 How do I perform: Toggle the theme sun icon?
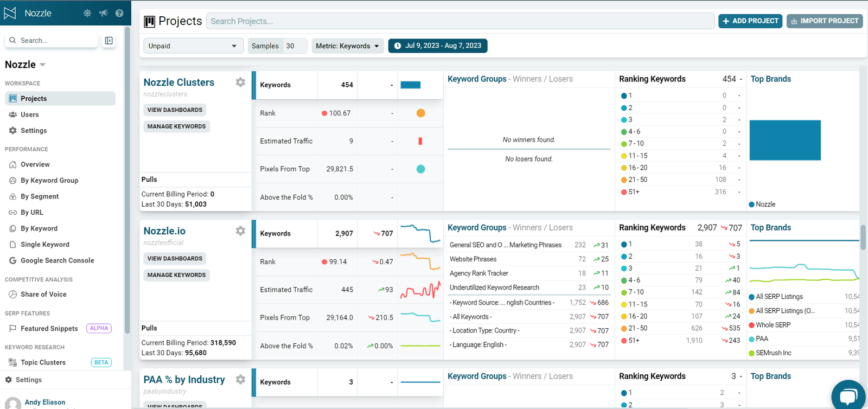[x=87, y=13]
